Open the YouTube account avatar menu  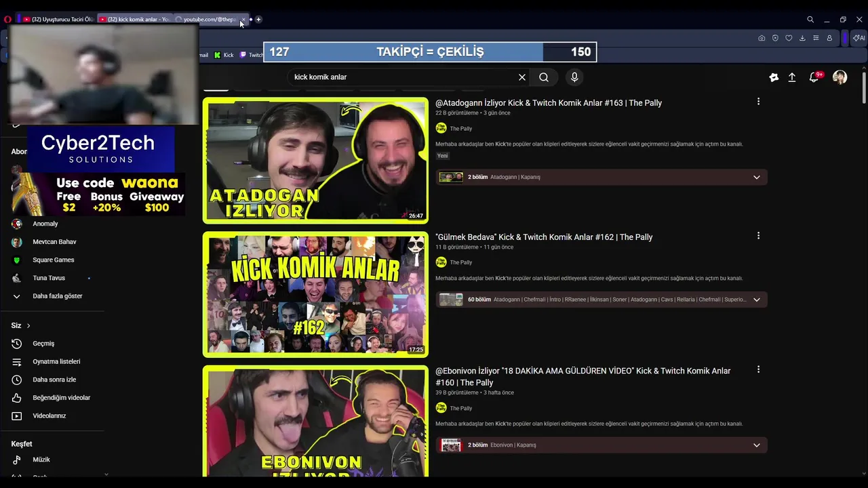point(840,77)
